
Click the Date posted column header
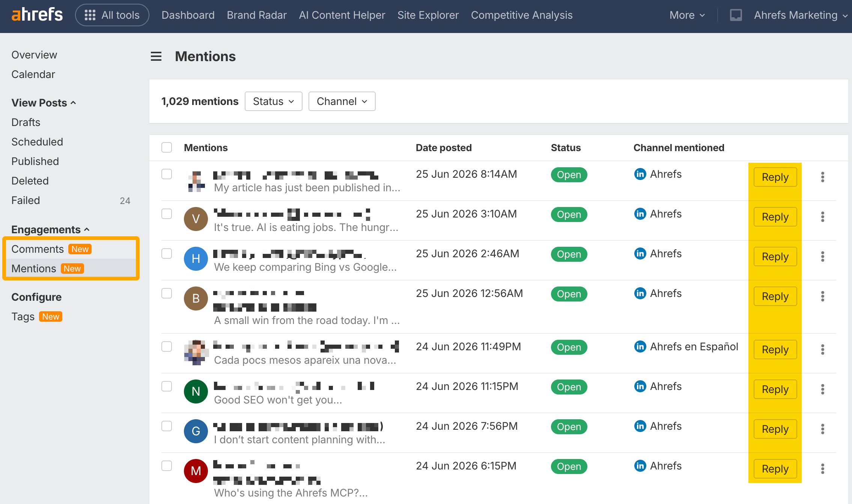click(x=444, y=148)
